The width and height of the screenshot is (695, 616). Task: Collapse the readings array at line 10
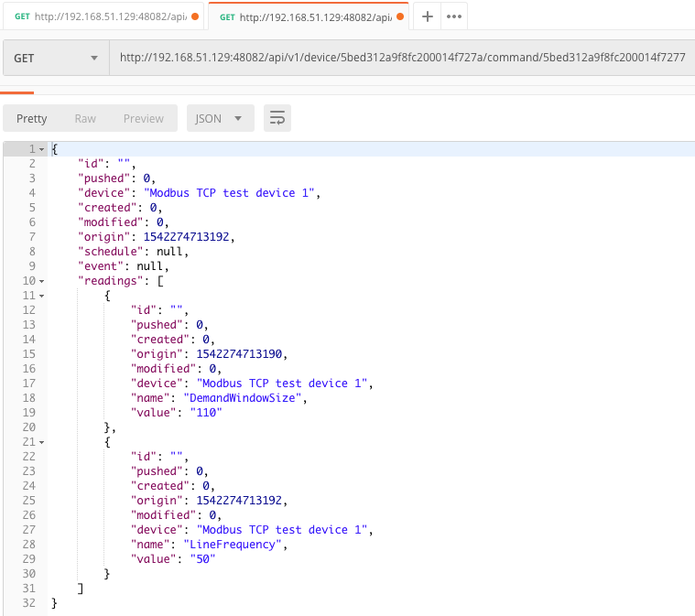[42, 281]
